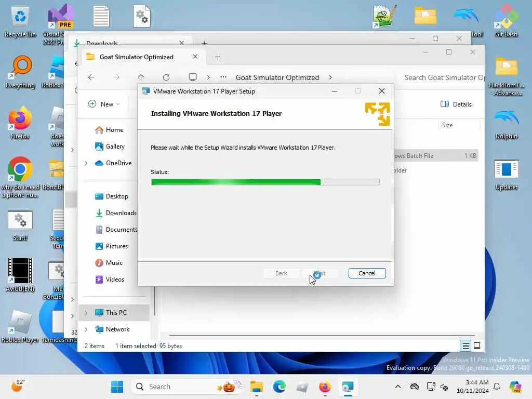Viewport: 532px width, 399px height.
Task: Expand the OneDrive tree node
Action: (86, 163)
